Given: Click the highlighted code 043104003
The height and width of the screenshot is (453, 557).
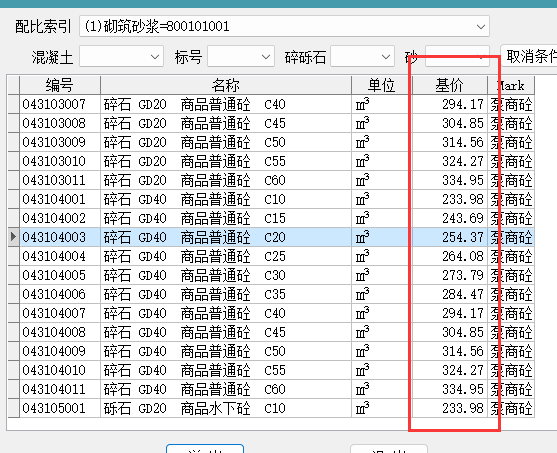Looking at the screenshot, I should pos(60,237).
